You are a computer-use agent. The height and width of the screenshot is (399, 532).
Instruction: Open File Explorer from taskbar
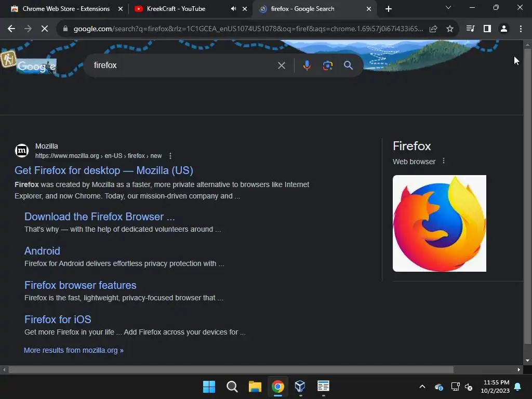(x=255, y=387)
